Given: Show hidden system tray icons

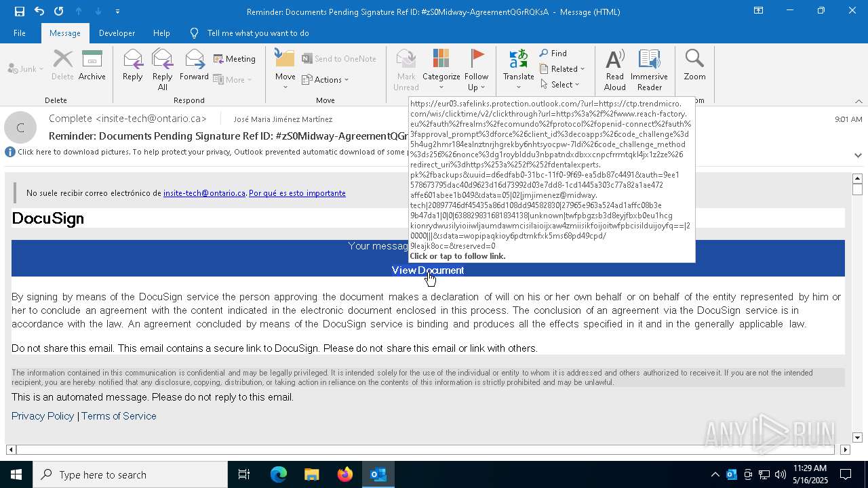Looking at the screenshot, I should 715,474.
